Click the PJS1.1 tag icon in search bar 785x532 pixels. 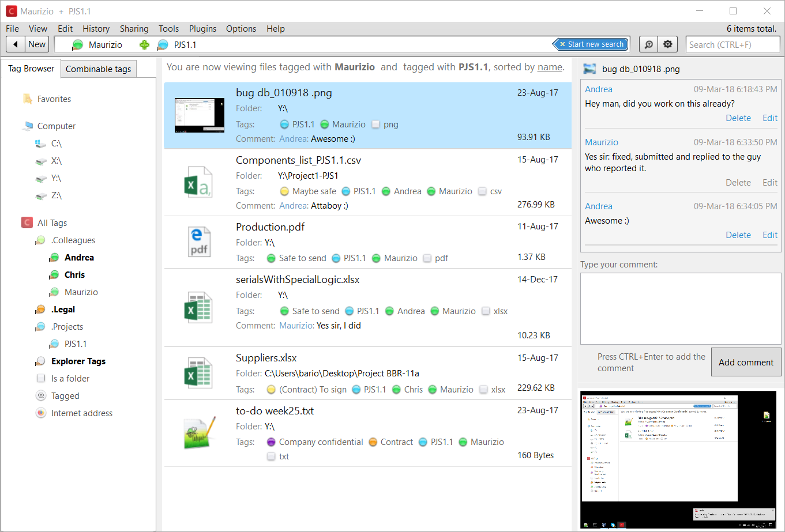pyautogui.click(x=163, y=44)
